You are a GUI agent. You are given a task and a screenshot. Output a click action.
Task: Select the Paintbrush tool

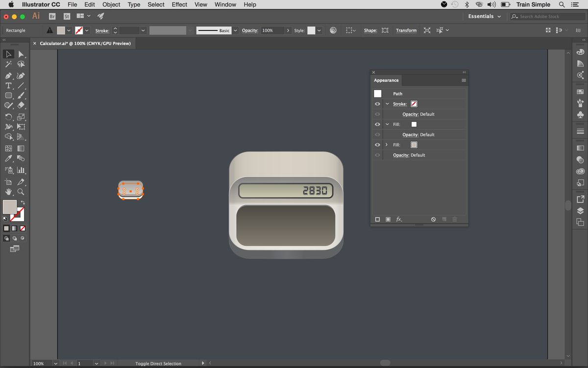21,96
